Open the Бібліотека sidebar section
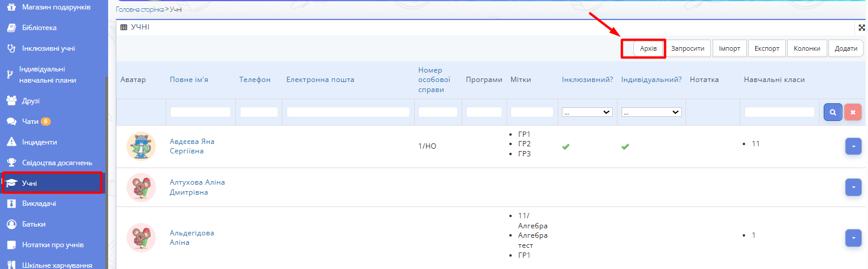The width and height of the screenshot is (868, 269). point(39,28)
